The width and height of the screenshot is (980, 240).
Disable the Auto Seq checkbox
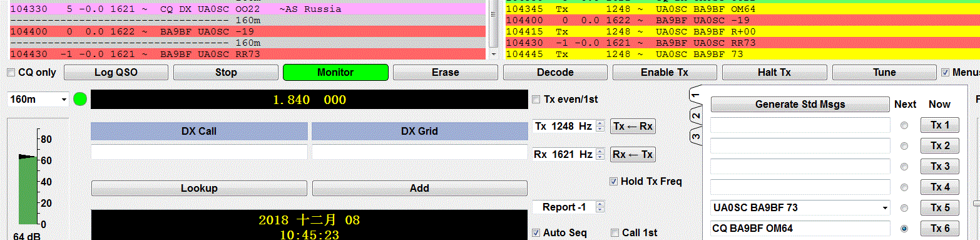click(x=536, y=232)
